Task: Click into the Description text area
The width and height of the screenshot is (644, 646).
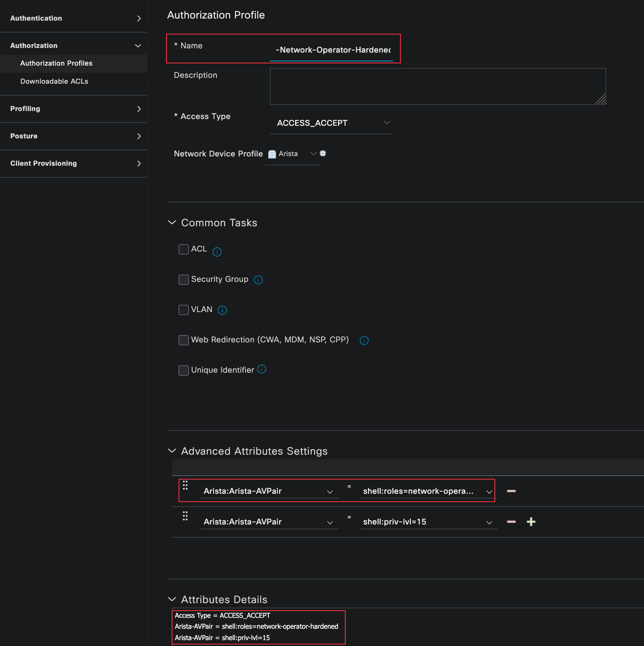Action: 437,86
